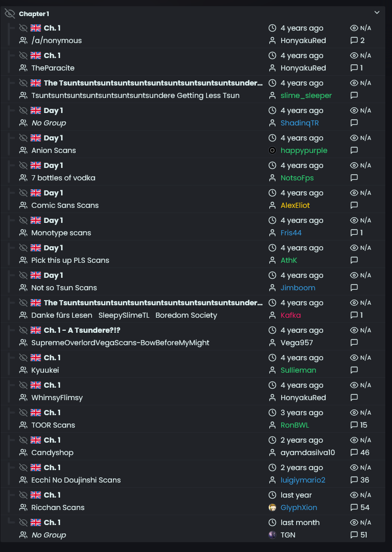Click group icon beside Comic Sans Scans
392x552 pixels.
(23, 205)
